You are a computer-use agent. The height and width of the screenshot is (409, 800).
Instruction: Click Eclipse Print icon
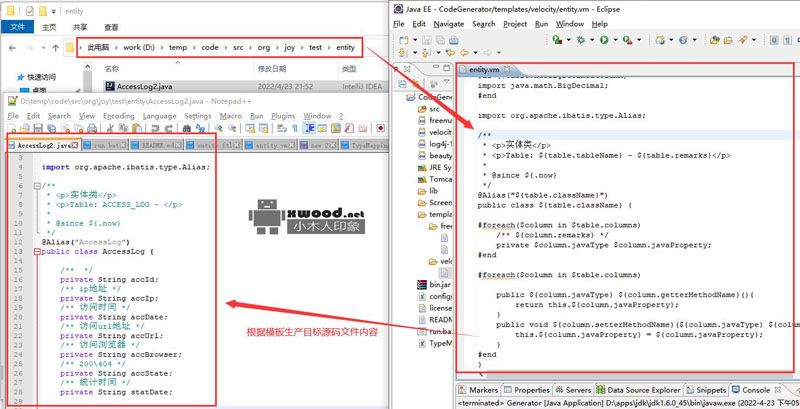pyautogui.click(x=454, y=40)
